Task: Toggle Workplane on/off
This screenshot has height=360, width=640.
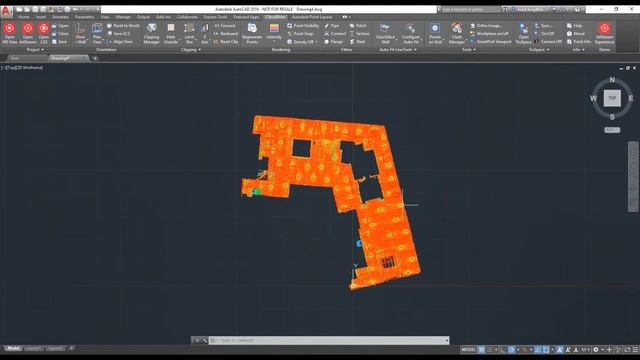Action: click(x=490, y=33)
